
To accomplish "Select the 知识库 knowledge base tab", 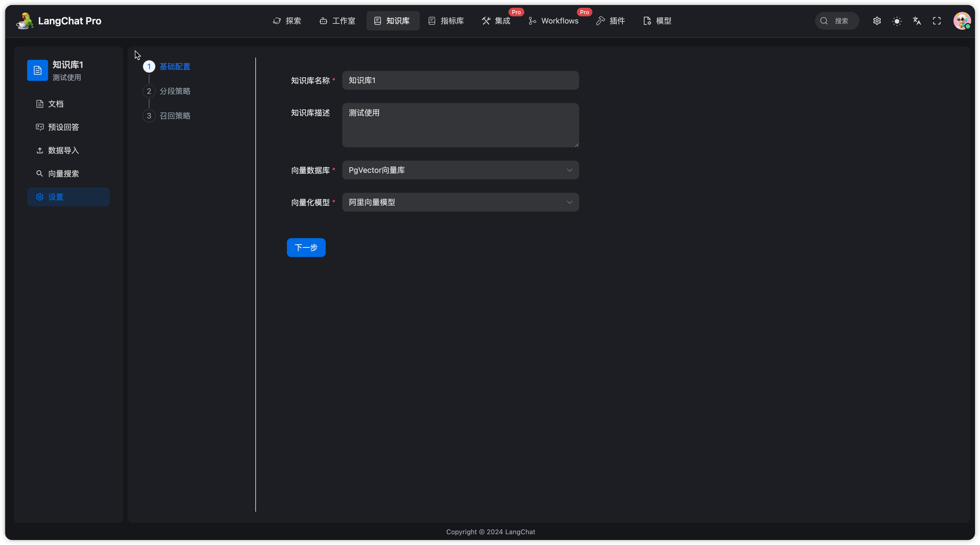I will (393, 21).
